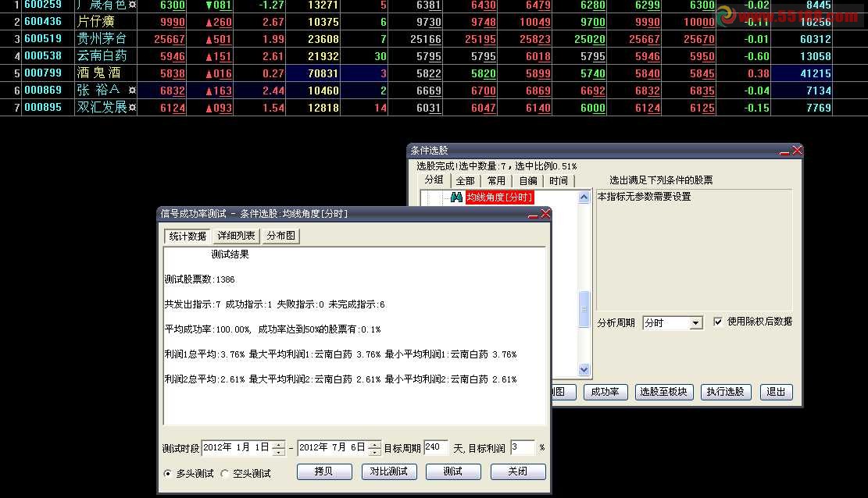Switch to 分布图 tab
The height and width of the screenshot is (498, 868).
coord(280,236)
